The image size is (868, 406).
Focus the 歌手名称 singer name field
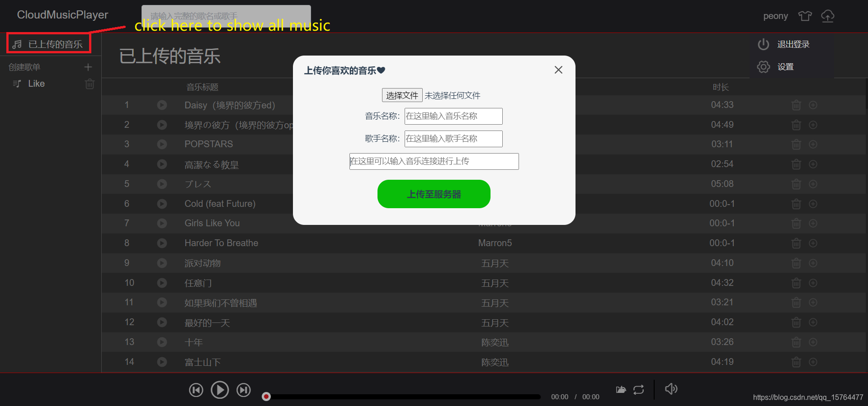coord(453,139)
